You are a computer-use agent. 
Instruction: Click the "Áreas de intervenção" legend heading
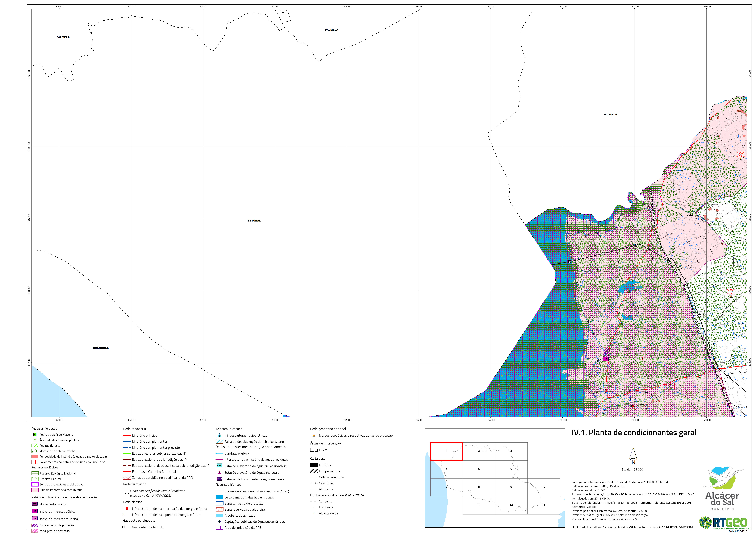coord(325,443)
